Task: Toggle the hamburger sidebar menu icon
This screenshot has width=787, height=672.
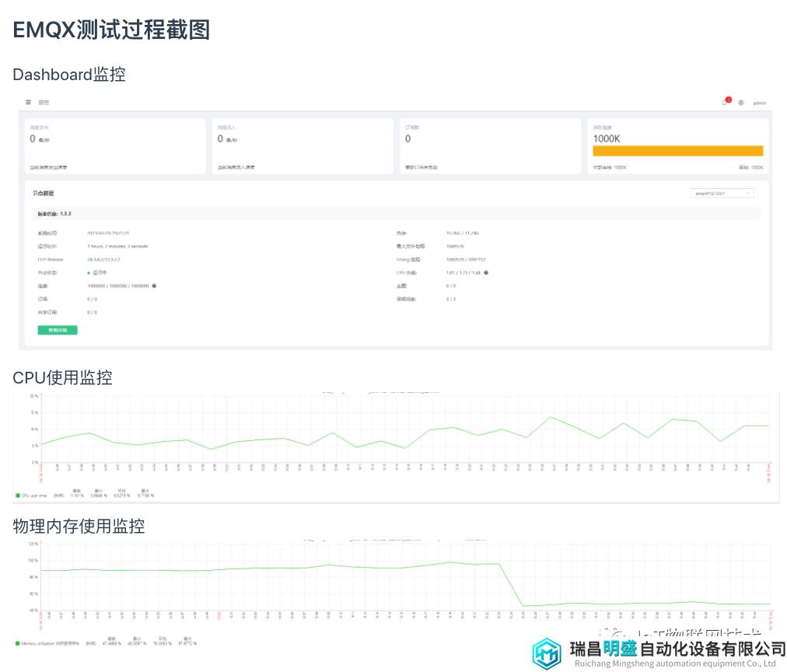Action: (28, 103)
